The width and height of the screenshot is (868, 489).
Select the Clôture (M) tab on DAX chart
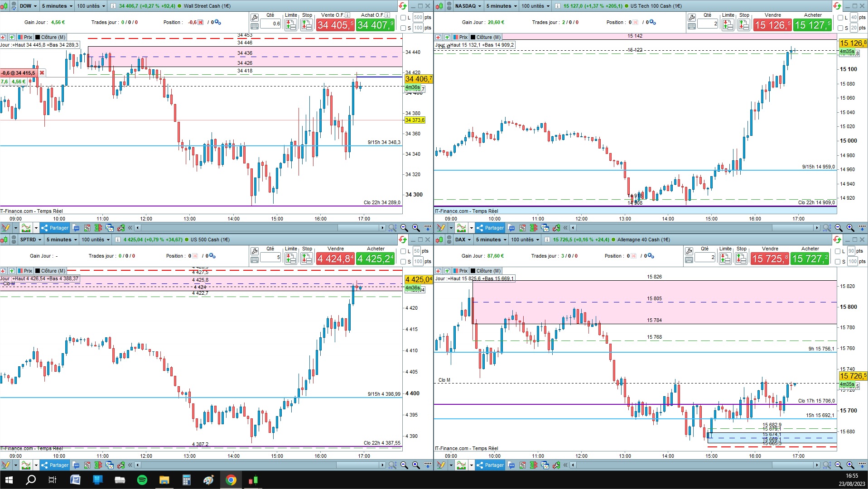485,271
